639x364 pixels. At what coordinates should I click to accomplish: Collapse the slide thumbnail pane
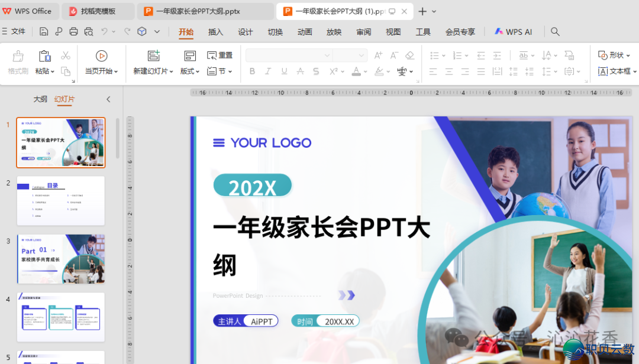(108, 99)
